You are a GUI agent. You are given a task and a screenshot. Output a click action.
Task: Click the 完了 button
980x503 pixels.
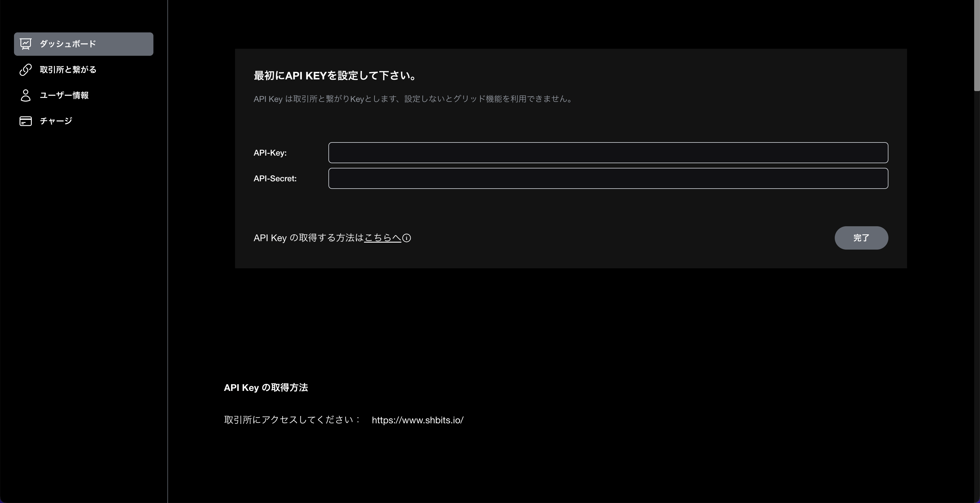pos(861,238)
